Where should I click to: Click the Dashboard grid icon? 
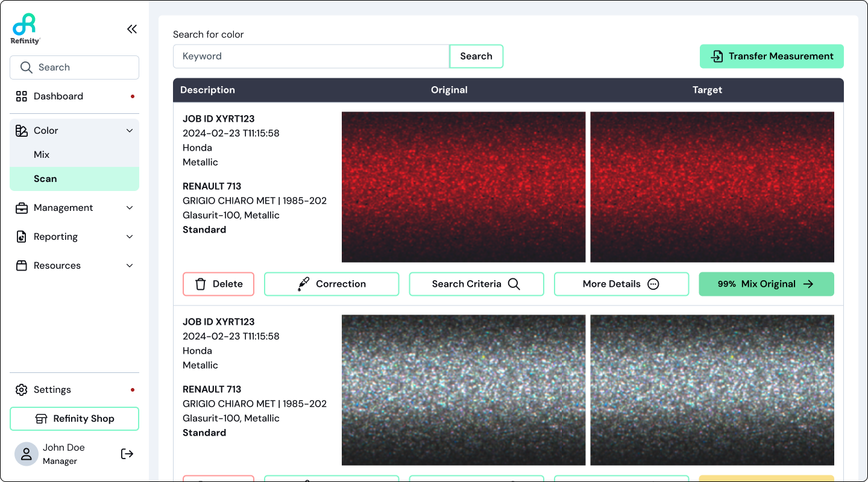[x=22, y=96]
